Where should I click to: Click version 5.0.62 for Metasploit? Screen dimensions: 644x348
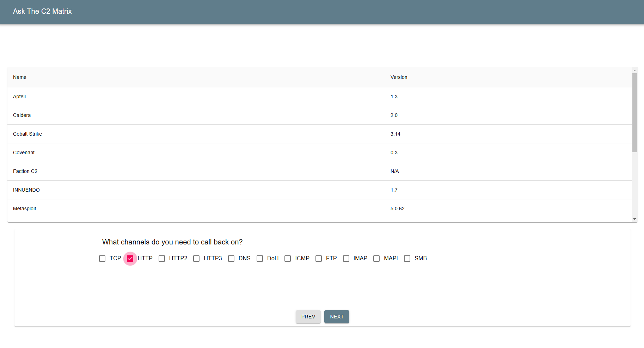click(397, 209)
